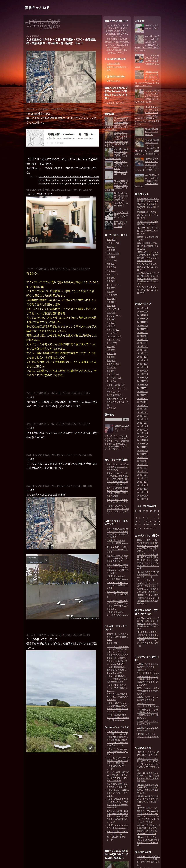This screenshot has width=186, height=868.
Task: Select category 時事 (265)
Action: click(111, 250)
